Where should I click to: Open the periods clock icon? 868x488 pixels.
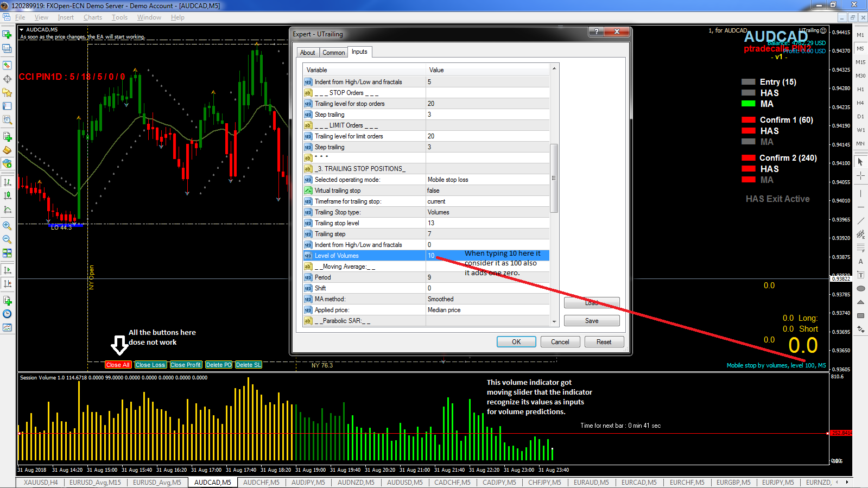tap(7, 314)
